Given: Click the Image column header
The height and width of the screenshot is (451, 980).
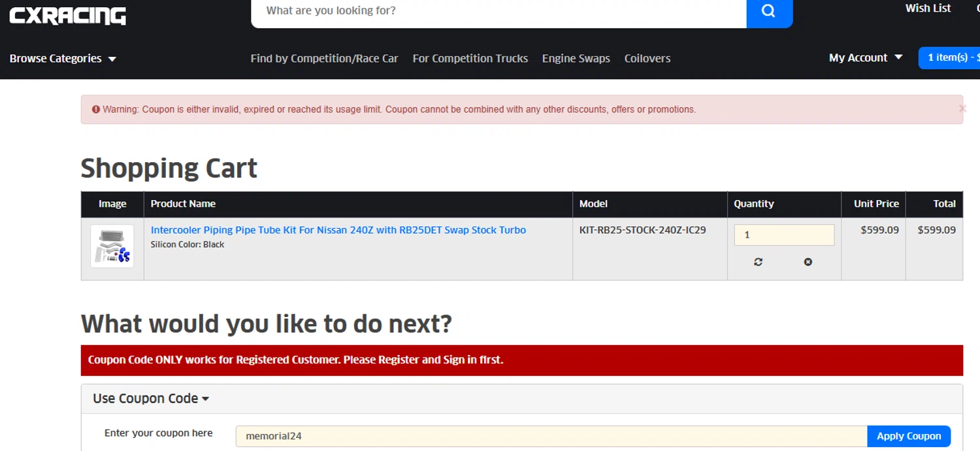Looking at the screenshot, I should pyautogui.click(x=112, y=204).
